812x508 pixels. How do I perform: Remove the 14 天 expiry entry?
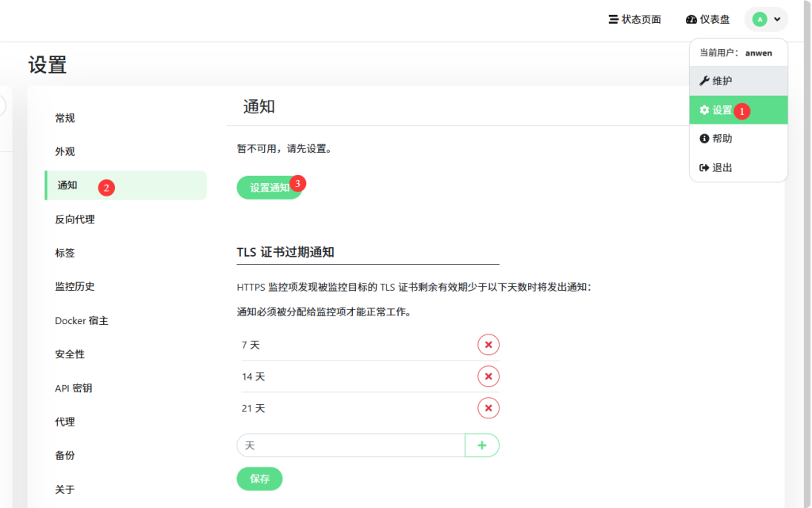pyautogui.click(x=488, y=376)
